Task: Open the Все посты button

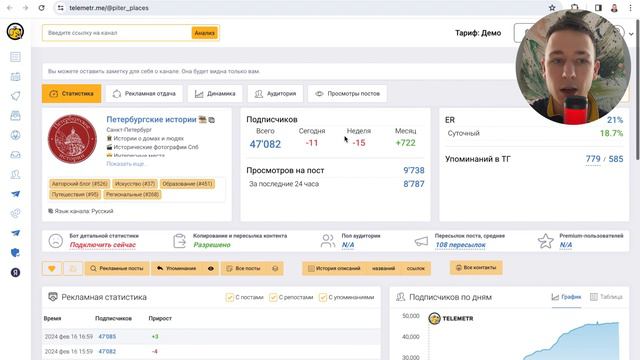Action: coord(244,269)
